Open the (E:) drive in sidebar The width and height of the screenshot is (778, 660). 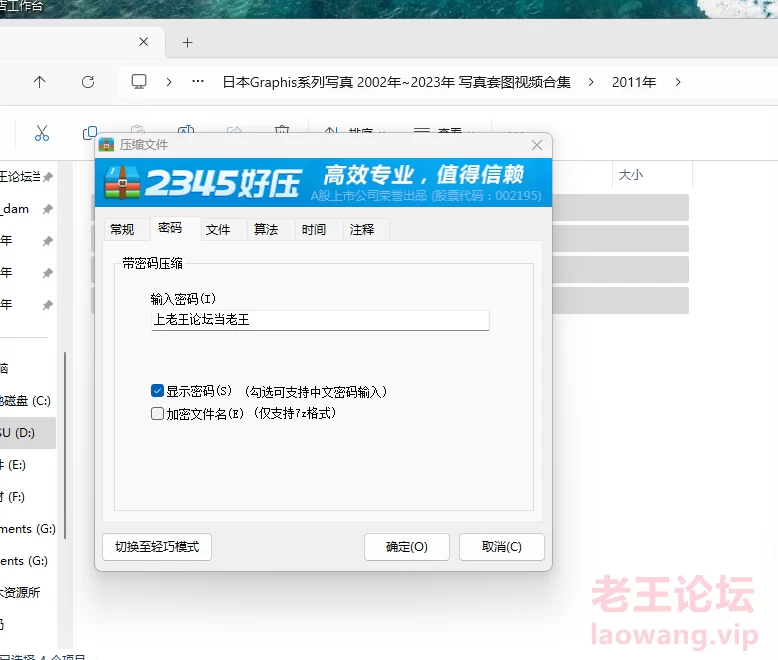[x=28, y=464]
